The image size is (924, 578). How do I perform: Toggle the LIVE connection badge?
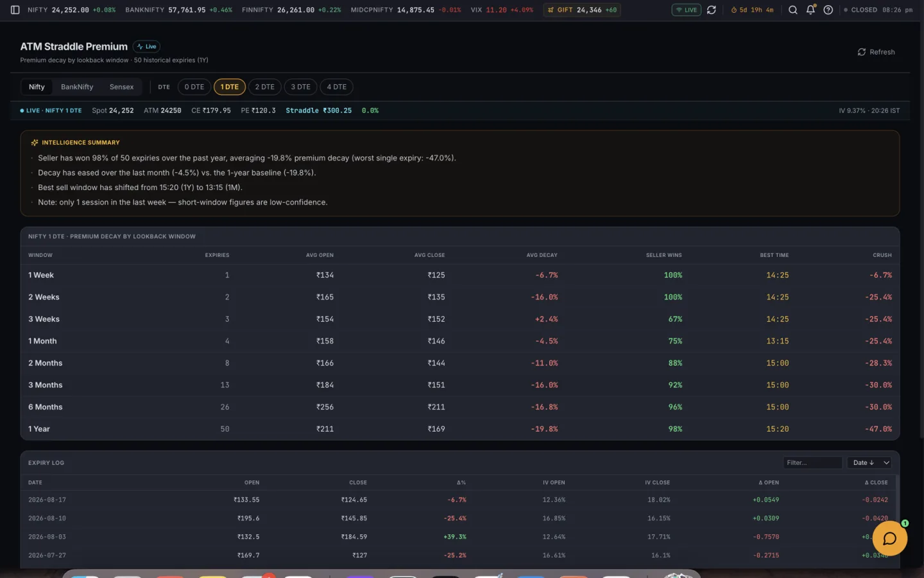pos(686,10)
